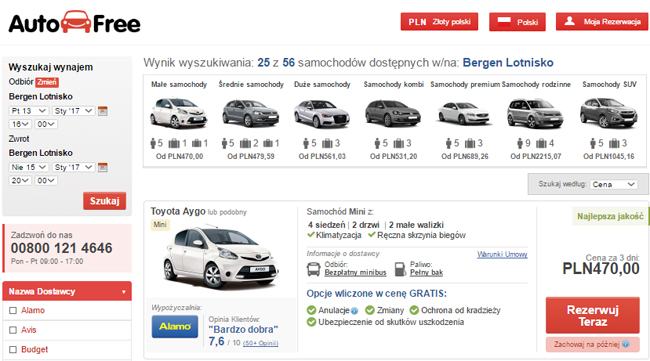Viewport: 650px width, 361px height.
Task: Open pickup month dropdown Sty '17
Action: [74, 111]
